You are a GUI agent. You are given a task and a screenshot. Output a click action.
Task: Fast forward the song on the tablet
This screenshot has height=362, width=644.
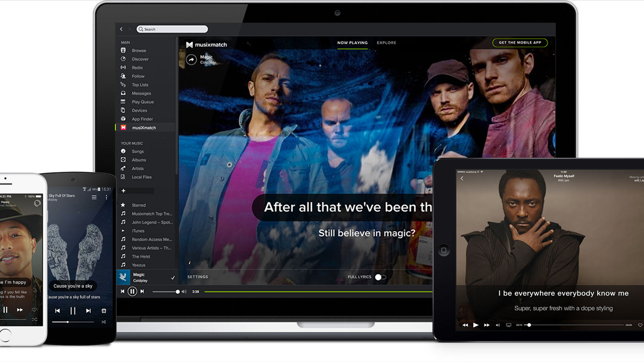[x=487, y=325]
